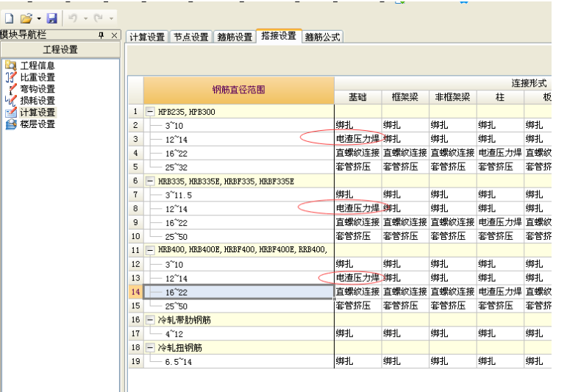Collapse the HRB335, HRB335E group
Screen dimensions: 567x392
coord(150,181)
